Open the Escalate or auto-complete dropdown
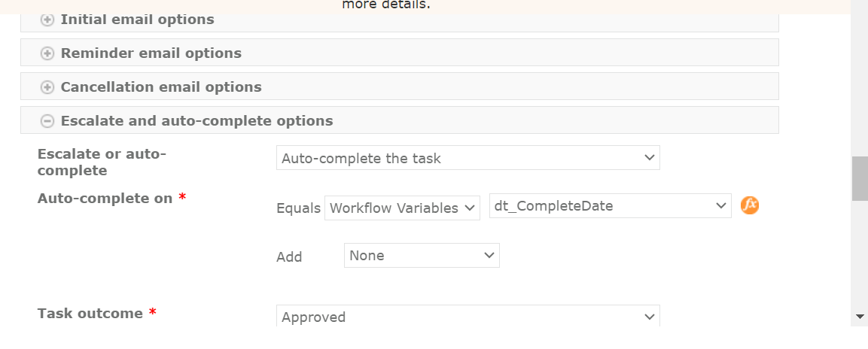The width and height of the screenshot is (868, 349). coord(468,158)
